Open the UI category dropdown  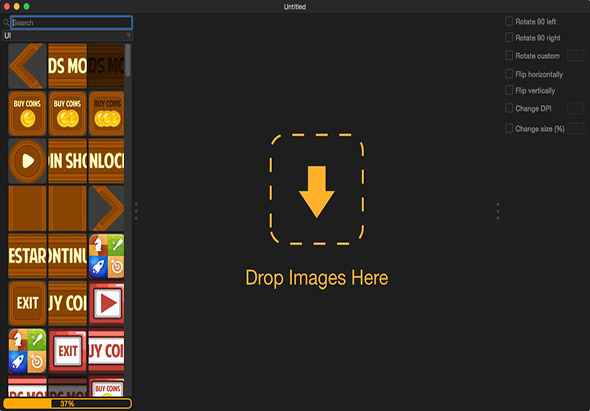pyautogui.click(x=68, y=36)
